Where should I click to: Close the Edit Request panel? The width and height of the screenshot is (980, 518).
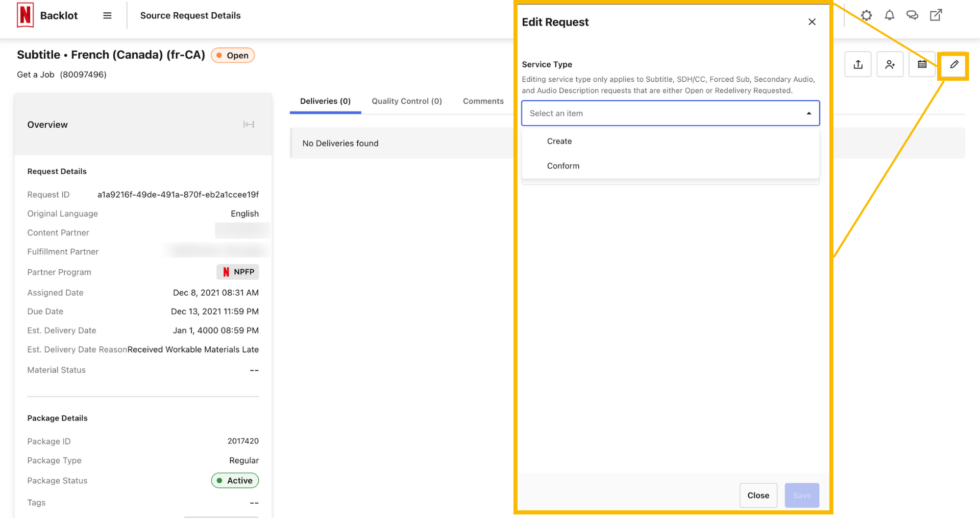(x=812, y=22)
